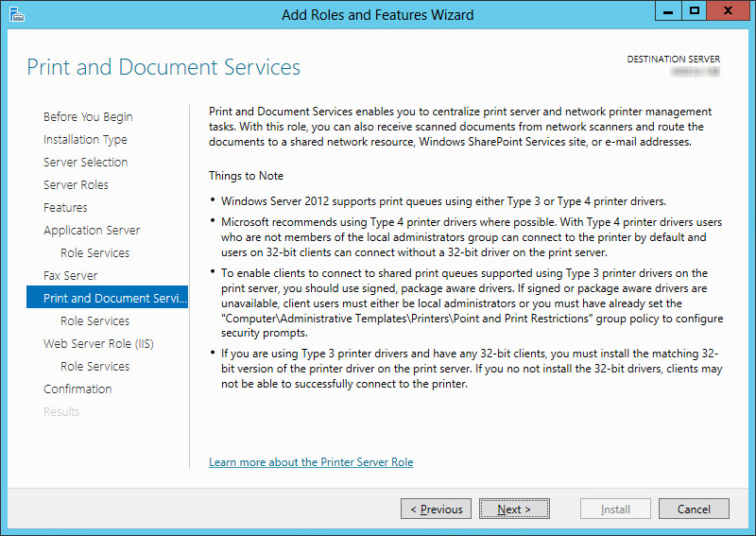Jump to the Confirmation step

77,389
